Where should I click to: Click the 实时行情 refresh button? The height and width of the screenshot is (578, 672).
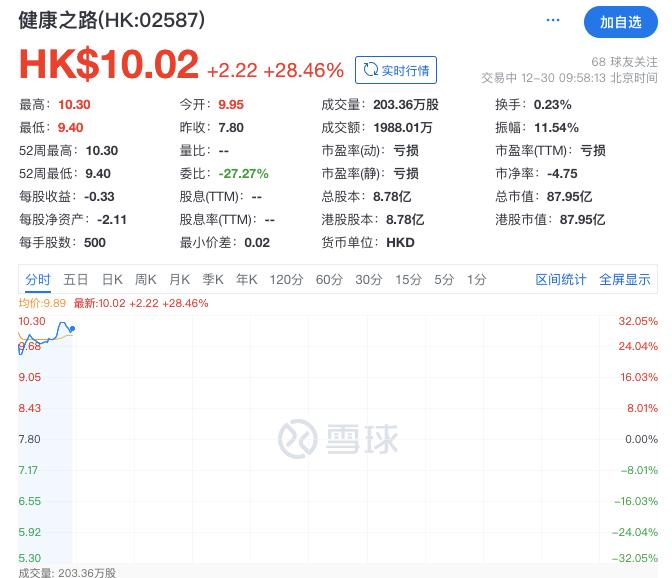click(397, 70)
